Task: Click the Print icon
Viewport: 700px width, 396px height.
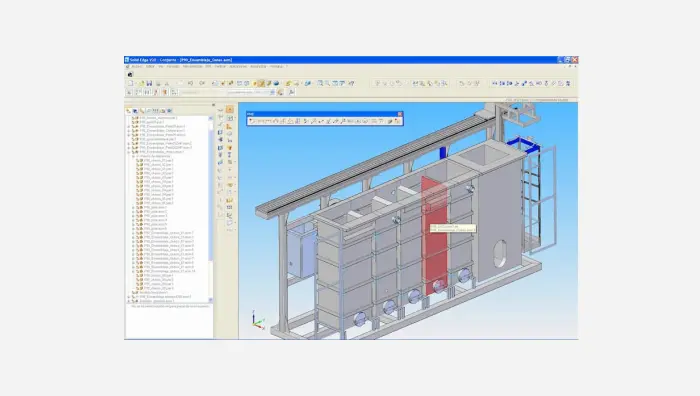Action: click(x=158, y=83)
